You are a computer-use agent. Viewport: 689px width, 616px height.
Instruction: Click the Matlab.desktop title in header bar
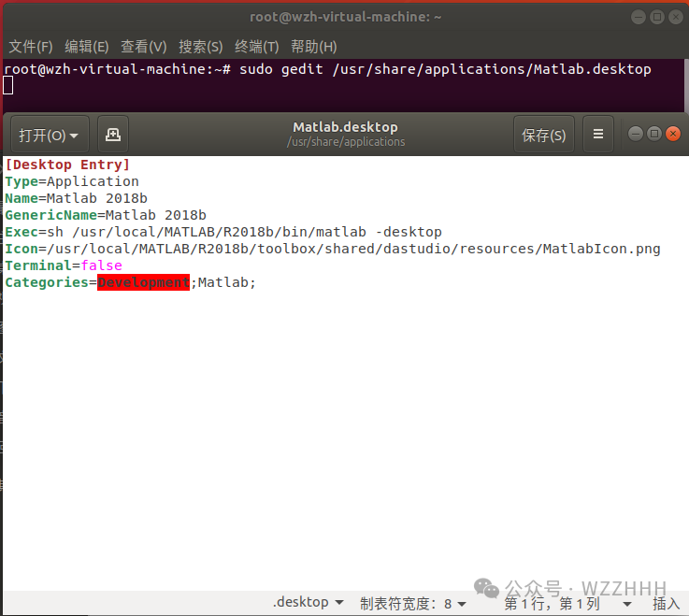point(345,127)
